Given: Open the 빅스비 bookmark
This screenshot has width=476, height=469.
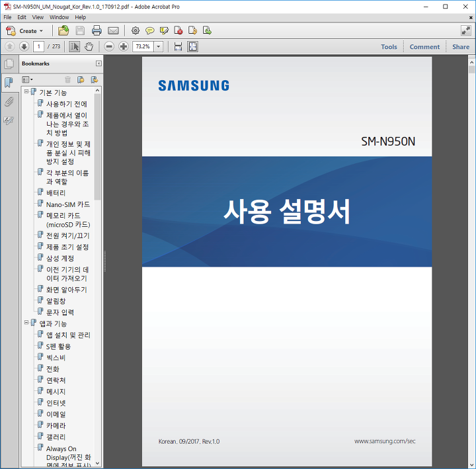Looking at the screenshot, I should click(x=56, y=357).
